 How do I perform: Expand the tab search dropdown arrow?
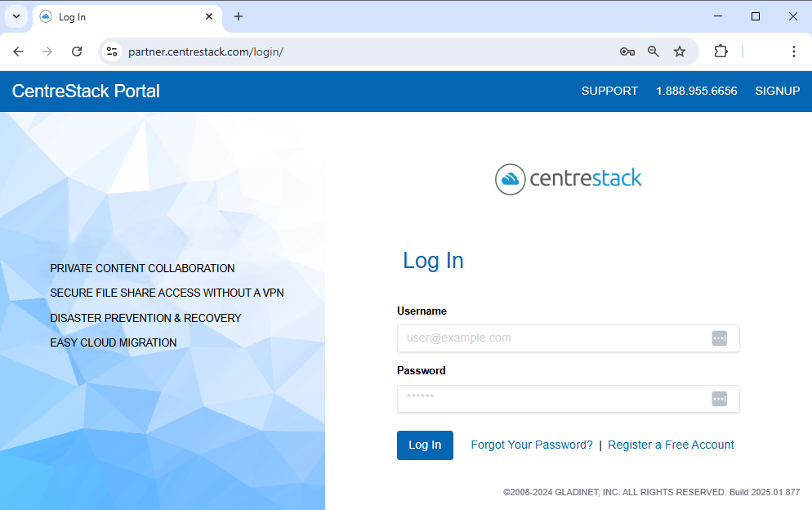(x=16, y=16)
